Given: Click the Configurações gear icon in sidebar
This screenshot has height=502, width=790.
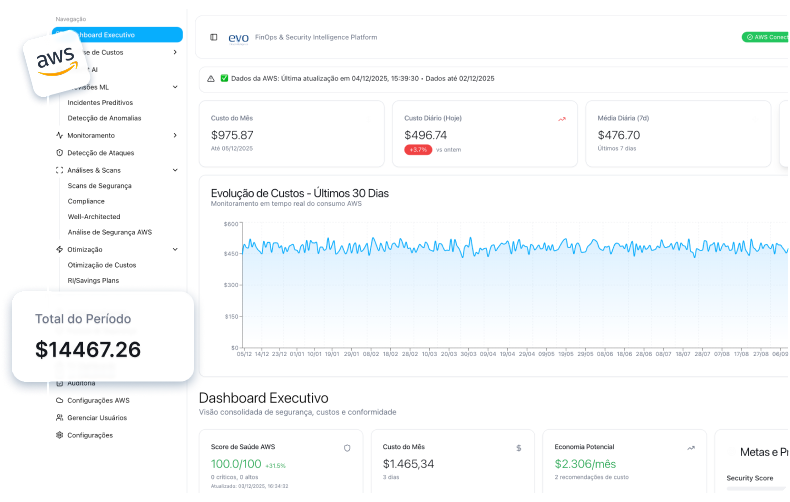Looking at the screenshot, I should tap(60, 435).
